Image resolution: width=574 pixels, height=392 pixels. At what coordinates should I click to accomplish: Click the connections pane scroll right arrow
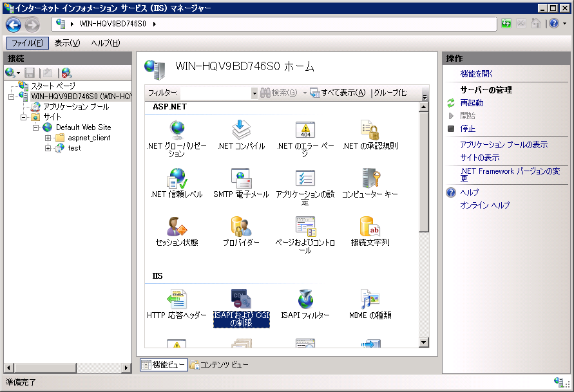pos(126,368)
